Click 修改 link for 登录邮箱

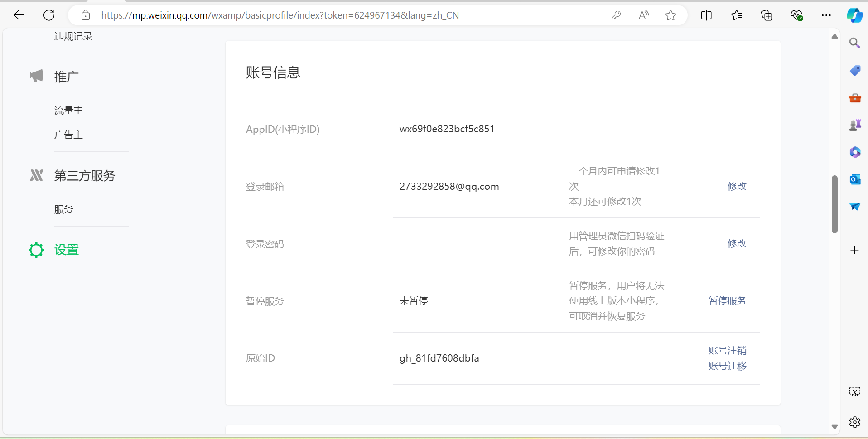click(737, 186)
